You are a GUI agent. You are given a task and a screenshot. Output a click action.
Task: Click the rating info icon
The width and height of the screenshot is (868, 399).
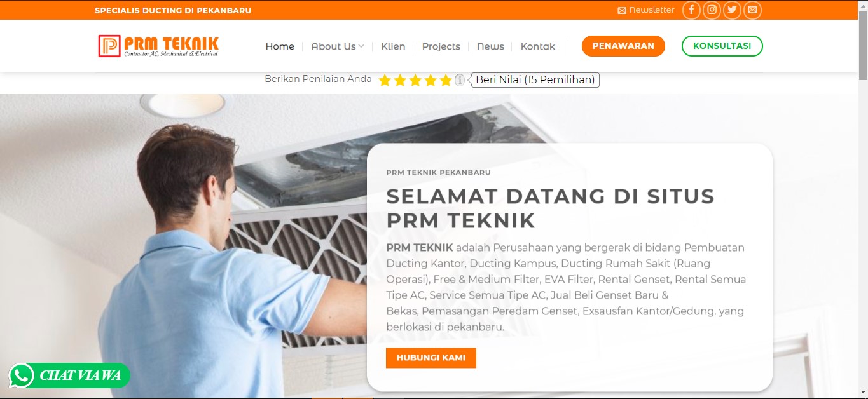pos(460,80)
